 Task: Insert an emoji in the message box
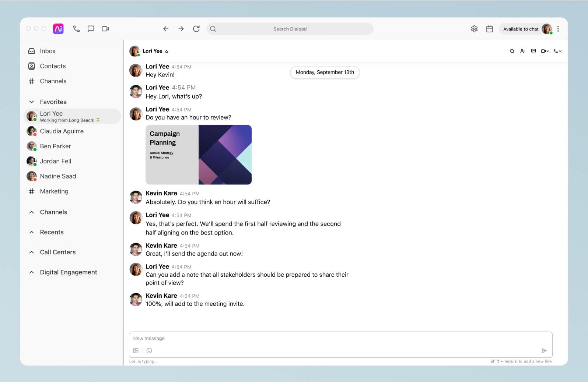tap(149, 351)
